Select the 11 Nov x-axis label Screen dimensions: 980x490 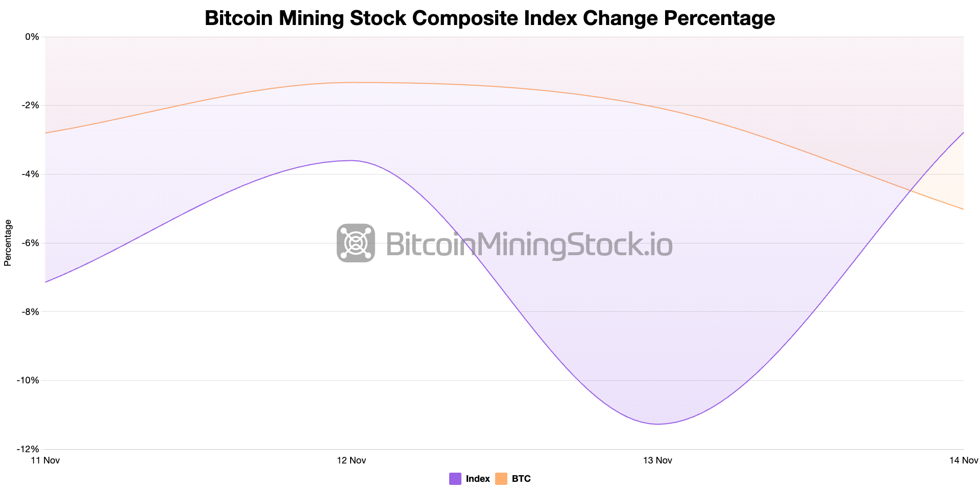pyautogui.click(x=45, y=460)
